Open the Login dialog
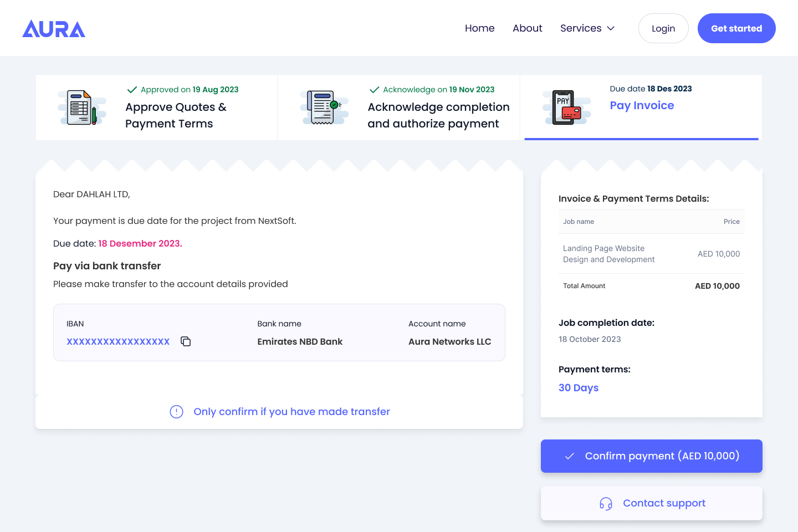798x532 pixels. pyautogui.click(x=663, y=28)
